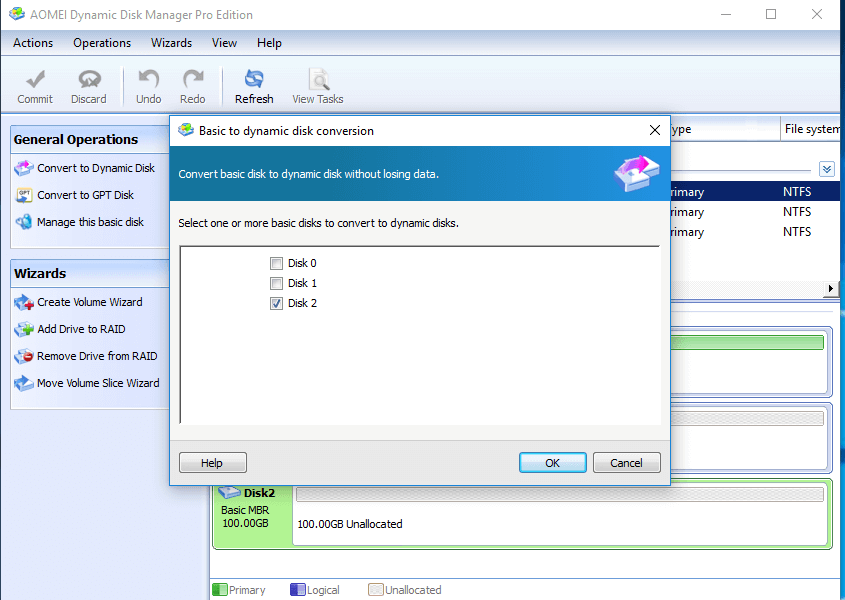Click the Unallocated legend swatch

(376, 590)
